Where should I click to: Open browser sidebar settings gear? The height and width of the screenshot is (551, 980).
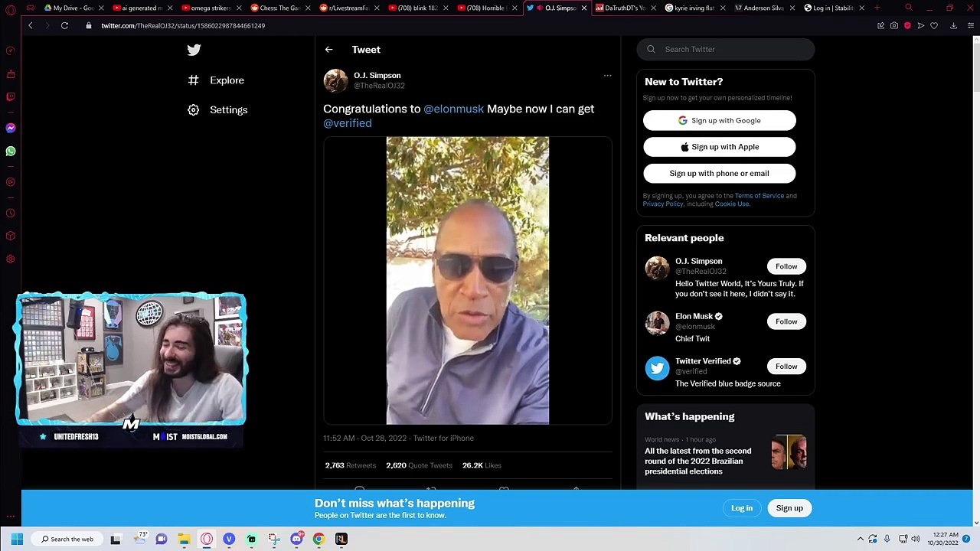[x=11, y=259]
